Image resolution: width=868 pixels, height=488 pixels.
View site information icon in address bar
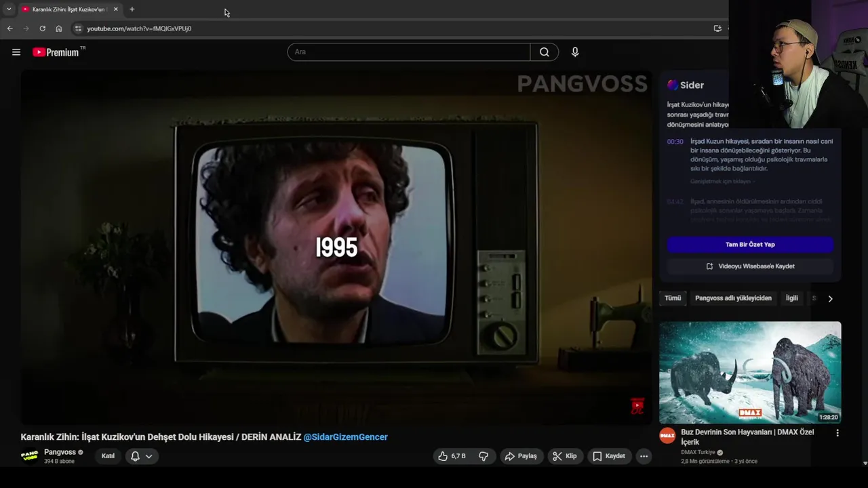tap(78, 28)
